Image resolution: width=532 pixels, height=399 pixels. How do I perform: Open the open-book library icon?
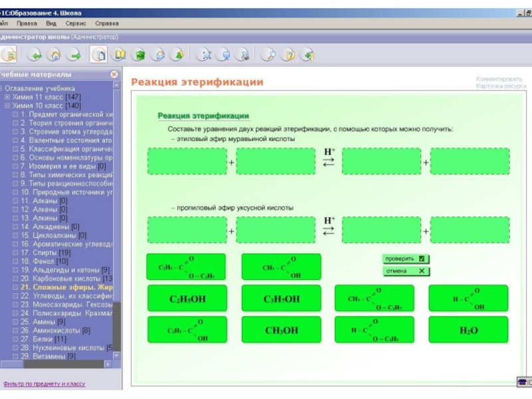pyautogui.click(x=119, y=55)
